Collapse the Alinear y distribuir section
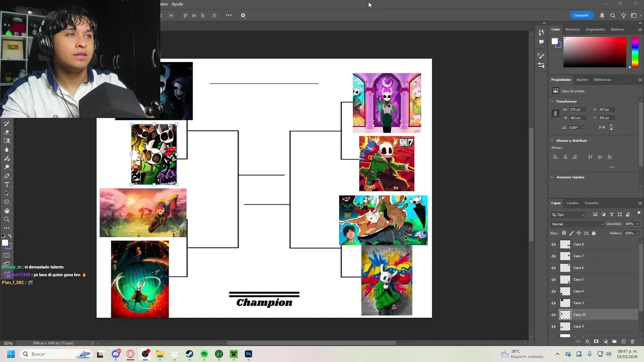The image size is (644, 362). [552, 140]
